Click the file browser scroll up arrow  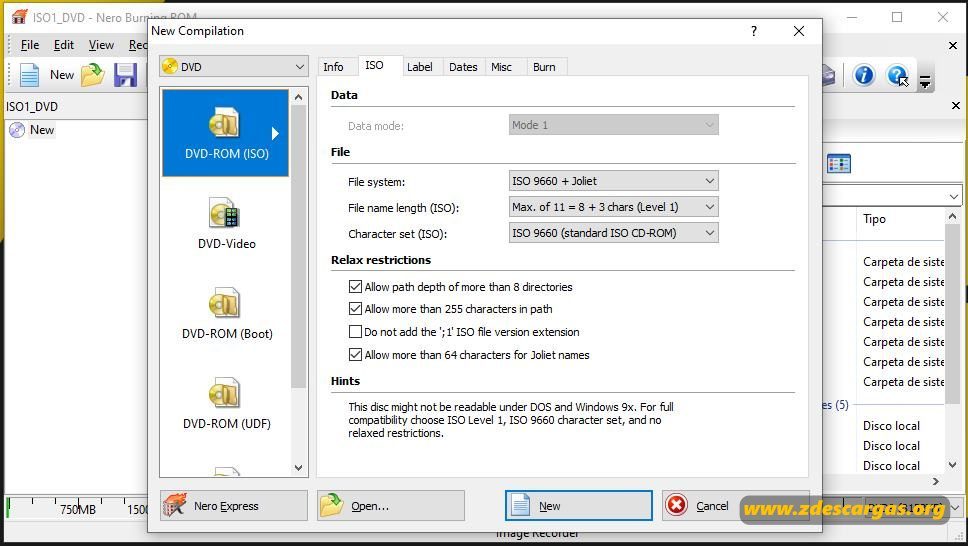pos(953,216)
